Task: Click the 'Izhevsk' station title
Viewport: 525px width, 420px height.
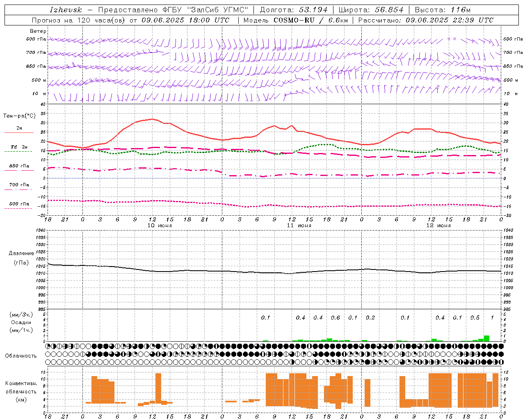Action: (66, 10)
